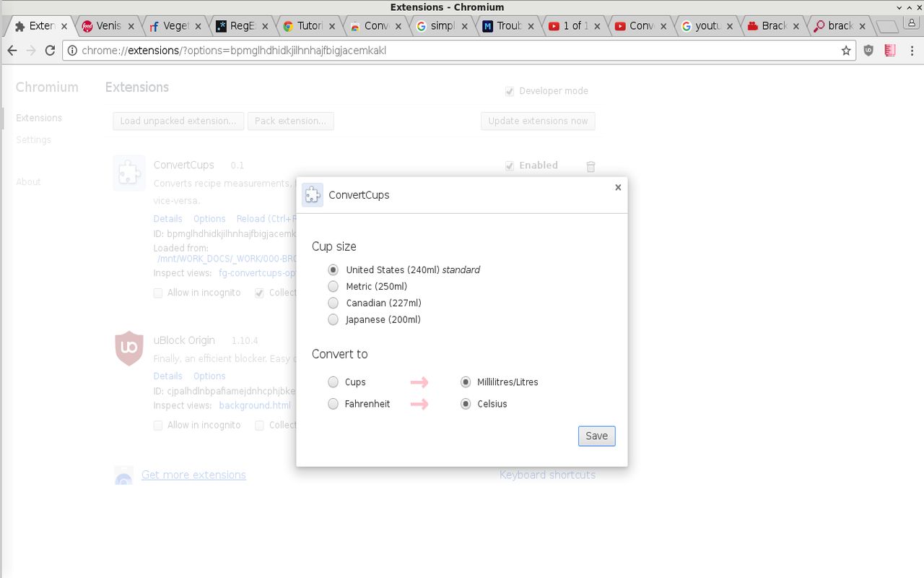Click the red extension icon in the browser toolbar
This screenshot has width=924, height=578.
(889, 51)
